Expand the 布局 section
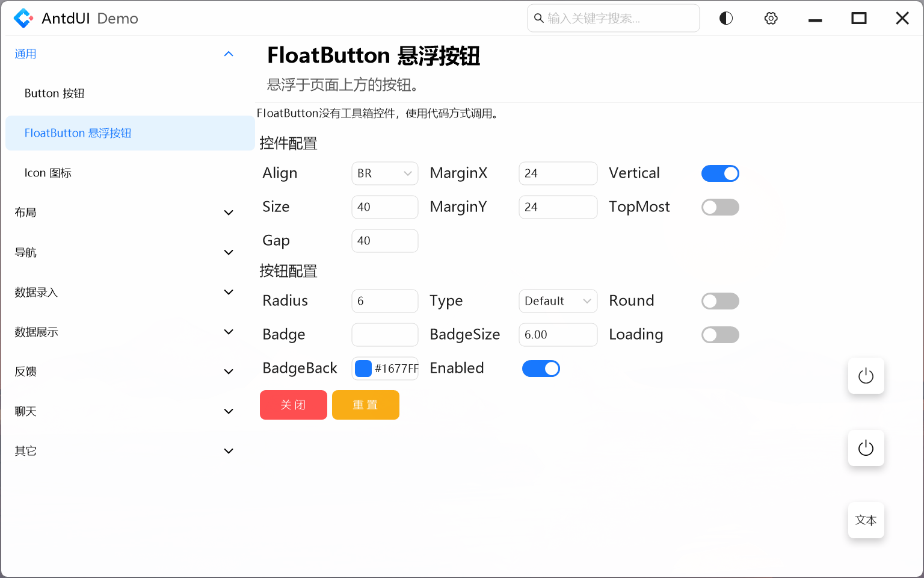 (x=125, y=212)
